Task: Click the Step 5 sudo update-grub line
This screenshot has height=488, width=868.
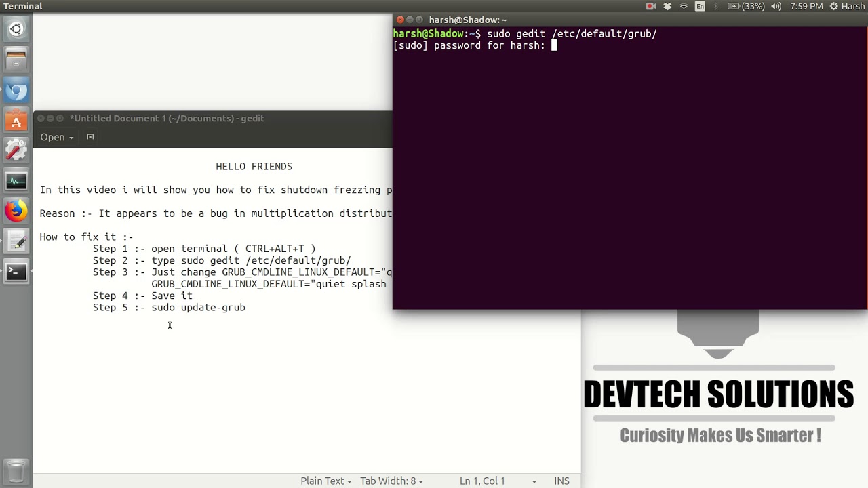Action: pos(169,308)
